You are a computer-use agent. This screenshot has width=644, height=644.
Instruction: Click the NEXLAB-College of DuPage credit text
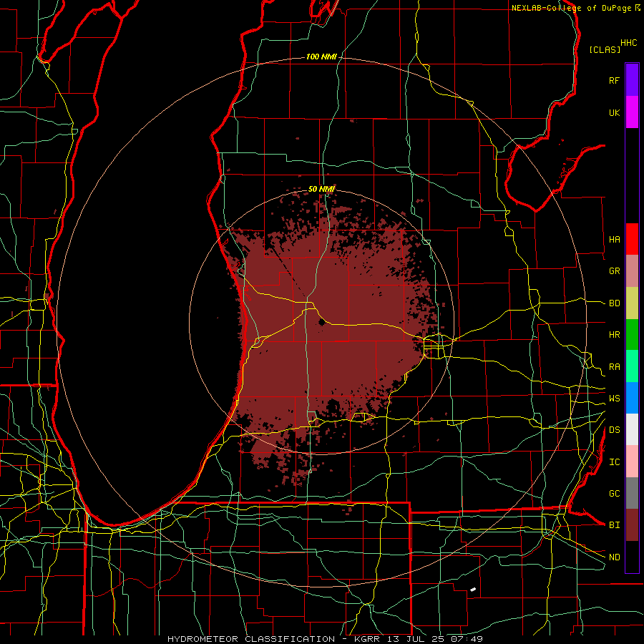(571, 8)
